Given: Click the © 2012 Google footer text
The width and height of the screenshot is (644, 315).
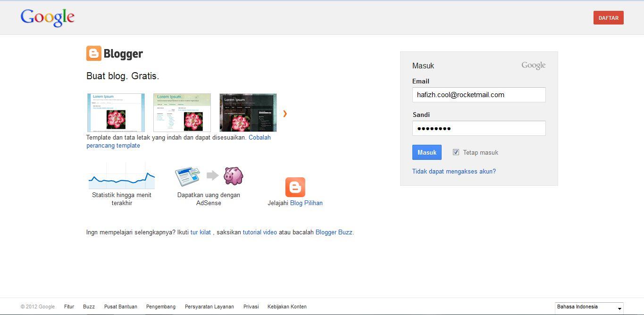Looking at the screenshot, I should coord(38,307).
